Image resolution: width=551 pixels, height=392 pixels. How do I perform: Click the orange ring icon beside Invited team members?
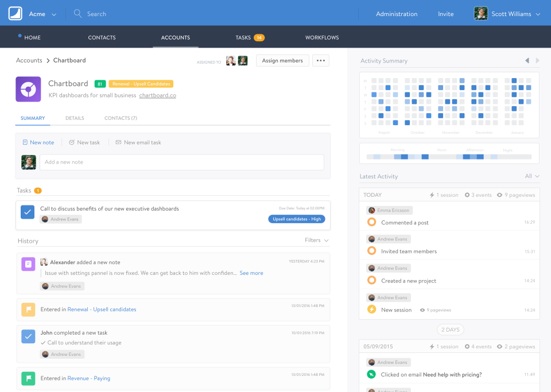(x=371, y=251)
